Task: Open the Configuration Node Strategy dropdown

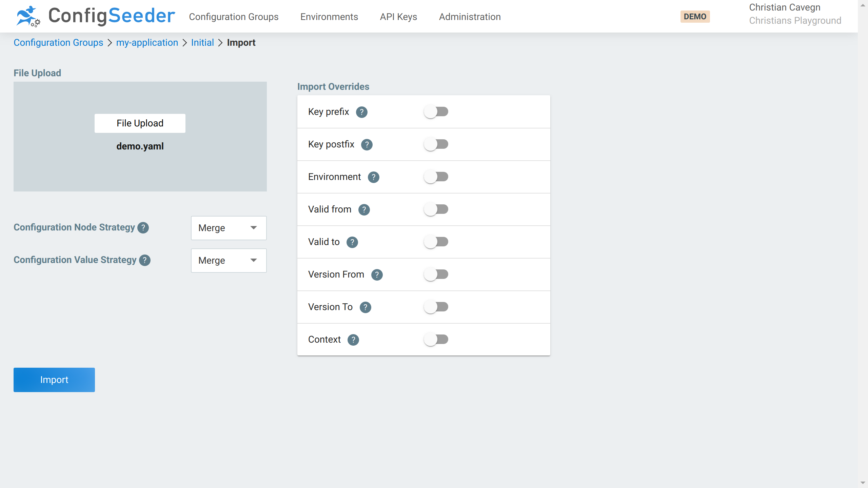Action: [x=229, y=228]
